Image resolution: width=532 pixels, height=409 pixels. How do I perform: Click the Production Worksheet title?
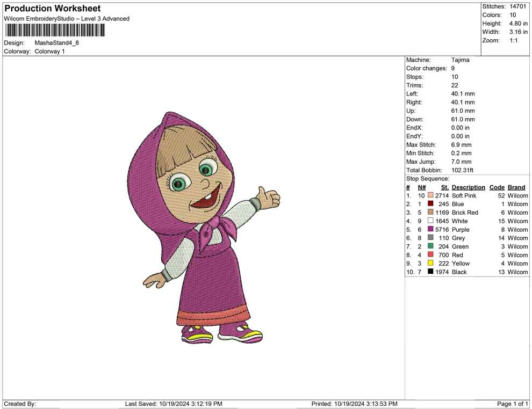pyautogui.click(x=53, y=9)
